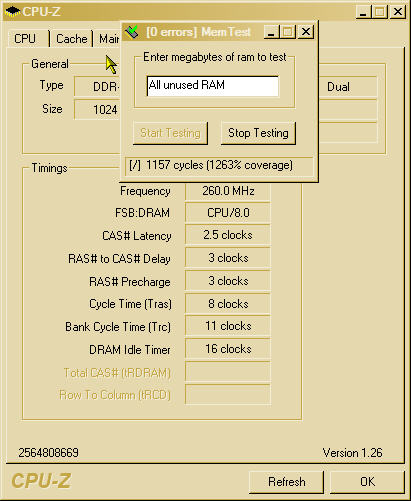Click the Bank Cycle Time (Trc) label
Viewport: 411px width, 501px height.
[118, 327]
